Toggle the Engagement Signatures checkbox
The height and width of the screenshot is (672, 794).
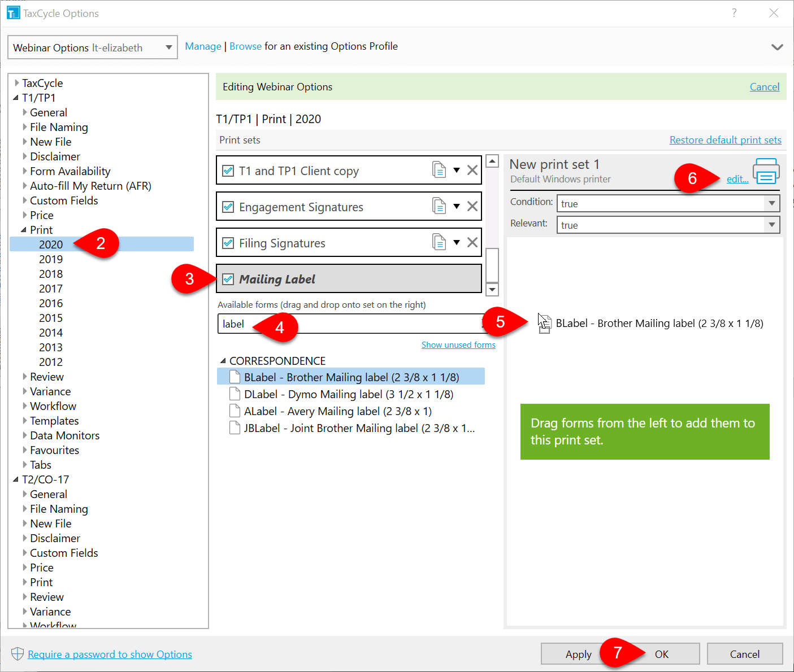228,207
